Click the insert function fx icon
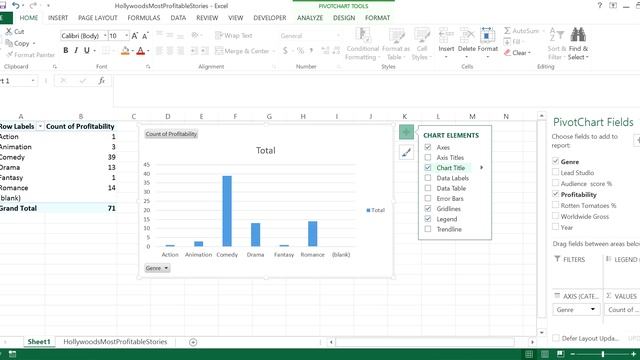 click(101, 81)
